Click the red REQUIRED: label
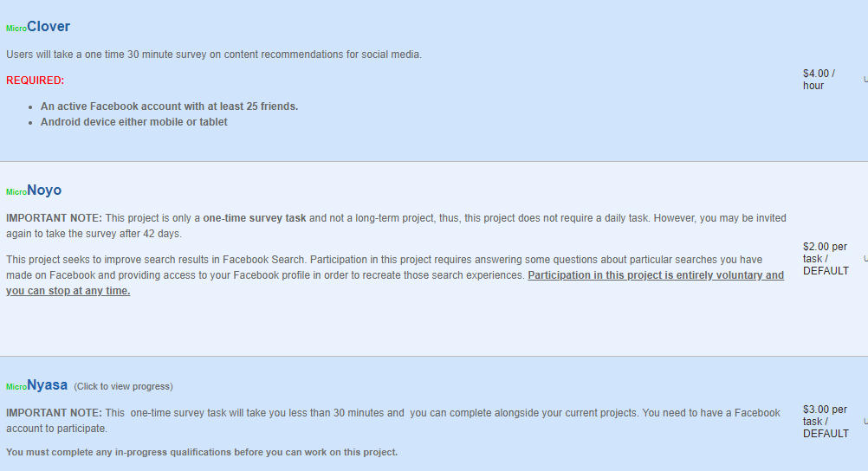The width and height of the screenshot is (868, 471). tap(35, 81)
